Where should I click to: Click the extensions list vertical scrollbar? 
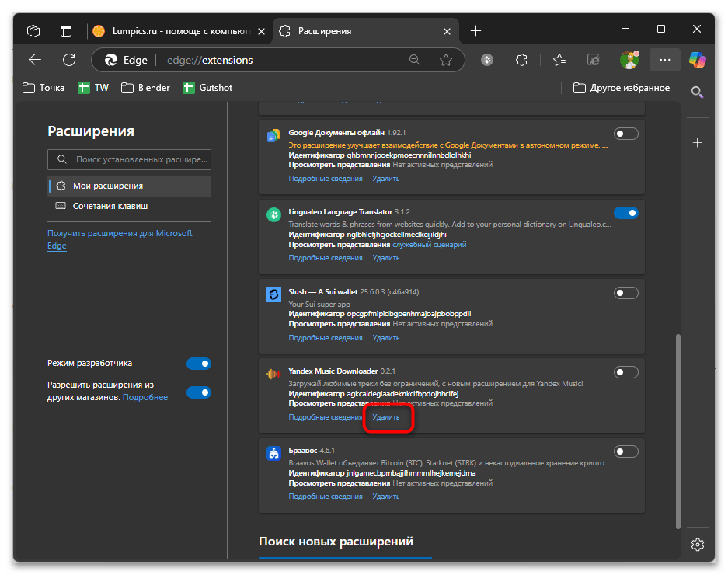pos(679,427)
